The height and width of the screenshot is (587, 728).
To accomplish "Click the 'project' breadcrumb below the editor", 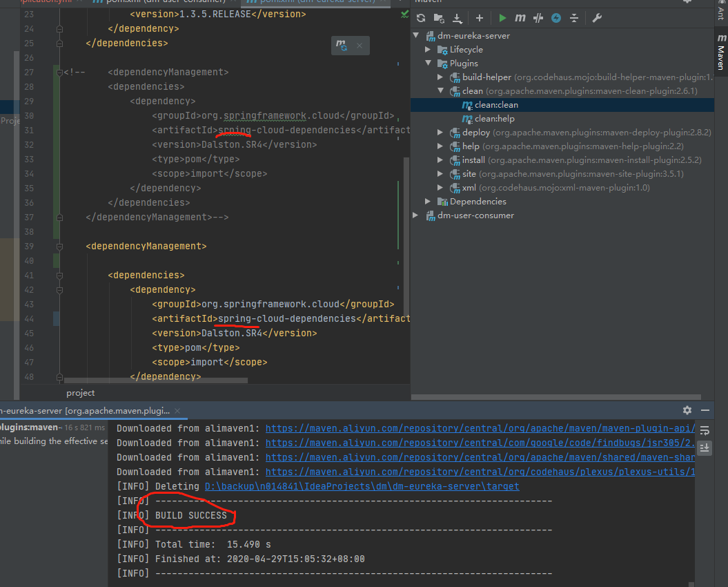I will point(80,393).
